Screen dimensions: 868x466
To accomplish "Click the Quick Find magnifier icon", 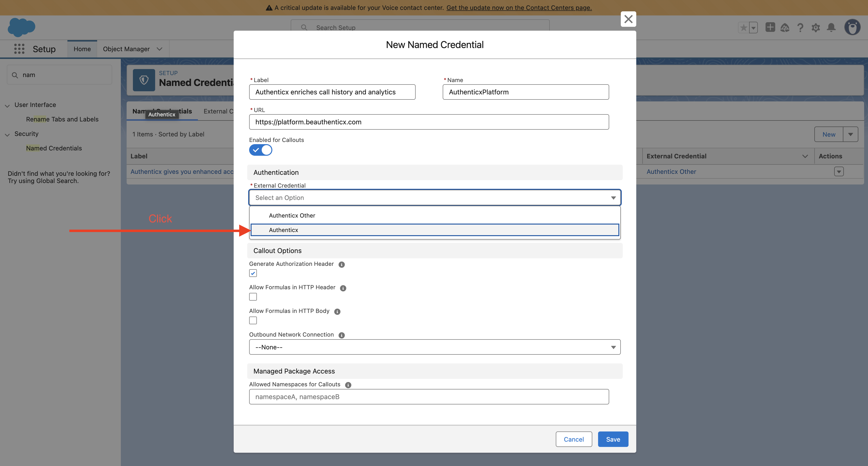I will tap(15, 75).
